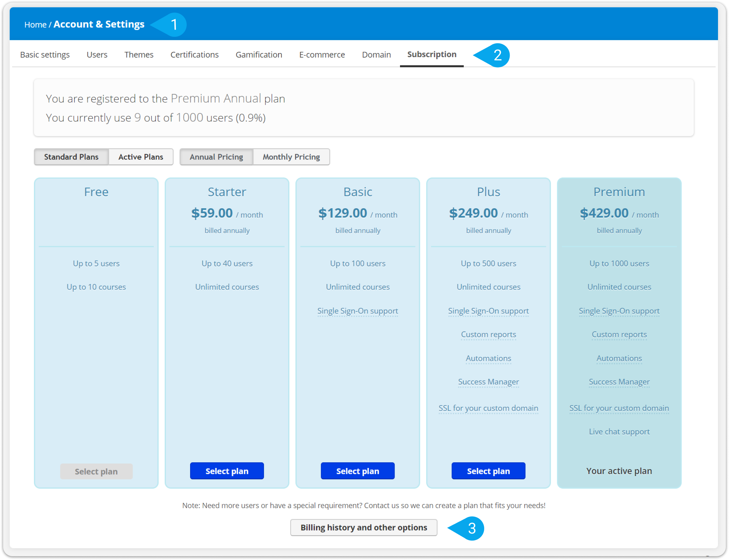
Task: Switch to the Certifications tab
Action: point(195,54)
